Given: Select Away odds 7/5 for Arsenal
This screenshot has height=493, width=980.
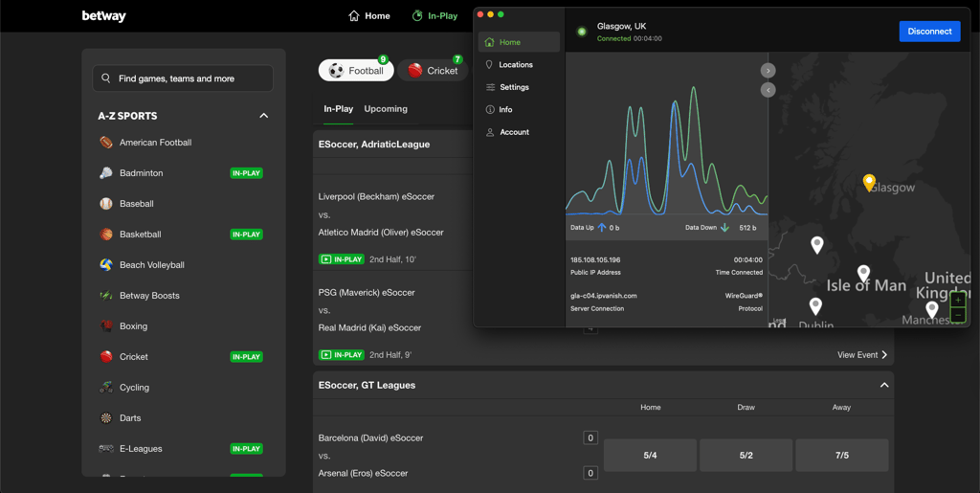Looking at the screenshot, I should click(842, 455).
